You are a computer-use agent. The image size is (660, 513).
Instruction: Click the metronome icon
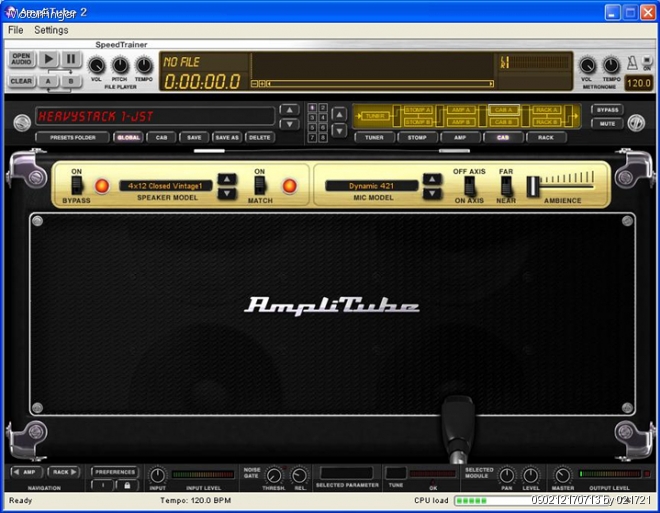pyautogui.click(x=632, y=64)
